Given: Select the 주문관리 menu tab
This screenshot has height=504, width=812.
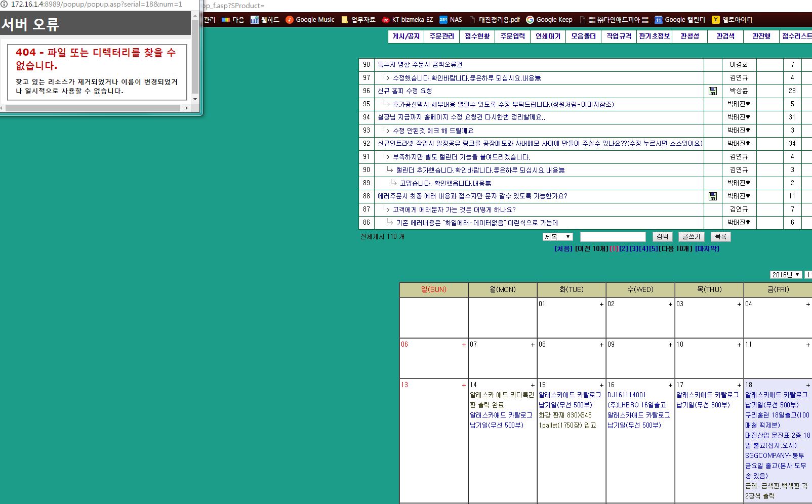Looking at the screenshot, I should [441, 36].
